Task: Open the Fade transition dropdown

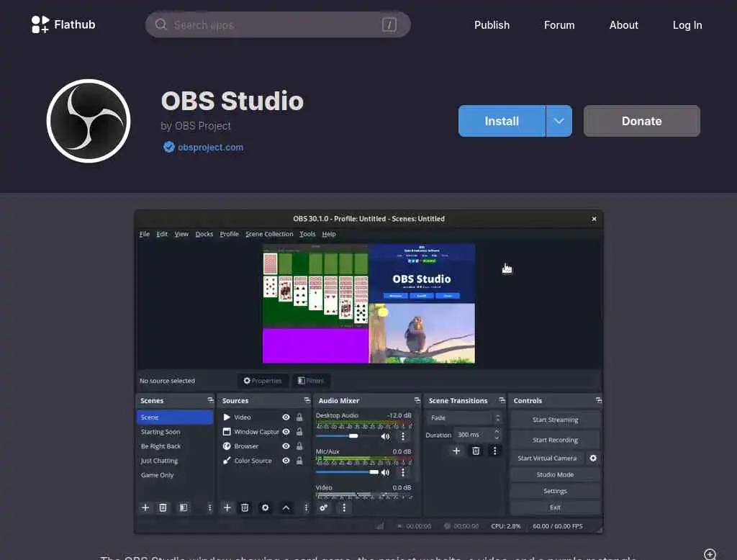Action: (464, 417)
